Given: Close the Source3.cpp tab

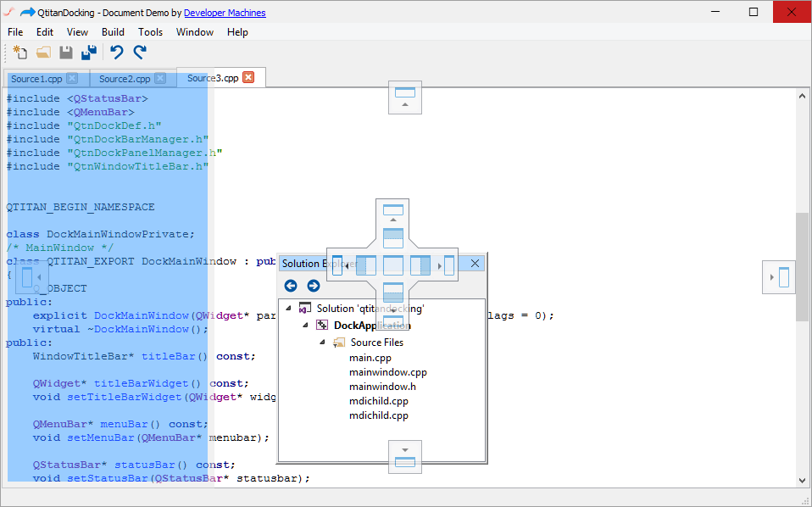Looking at the screenshot, I should [249, 78].
